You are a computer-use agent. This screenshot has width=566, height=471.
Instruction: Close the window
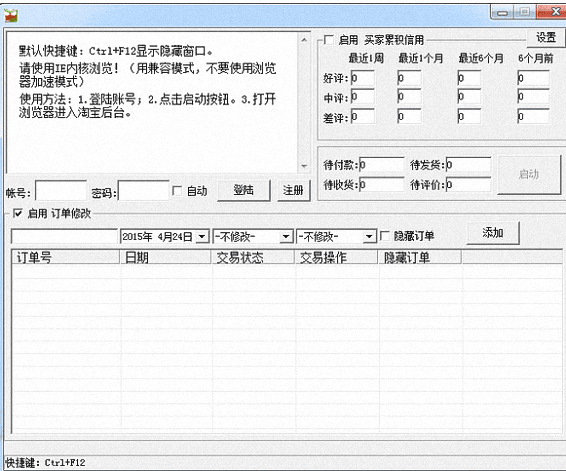tap(552, 13)
